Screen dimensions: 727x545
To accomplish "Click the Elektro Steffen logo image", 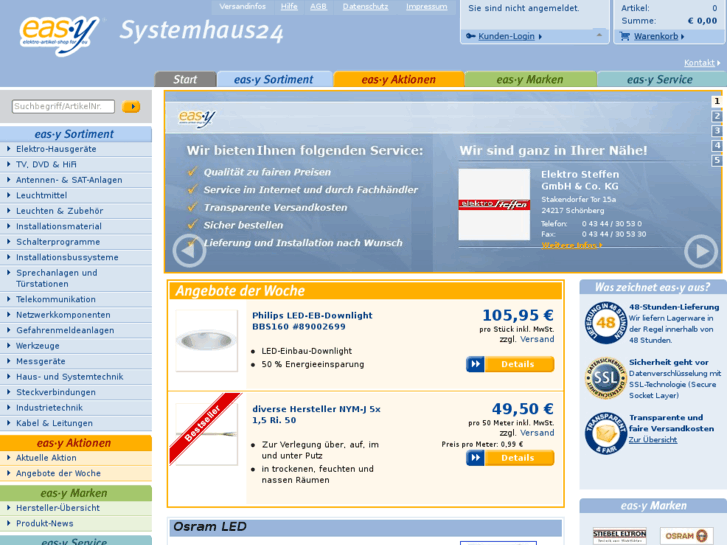I will tap(494, 205).
